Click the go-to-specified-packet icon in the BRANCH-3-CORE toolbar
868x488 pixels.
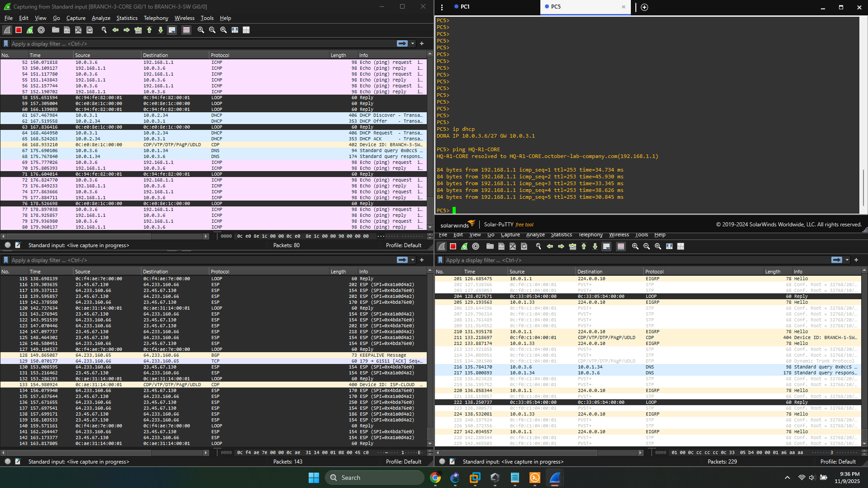pos(138,30)
